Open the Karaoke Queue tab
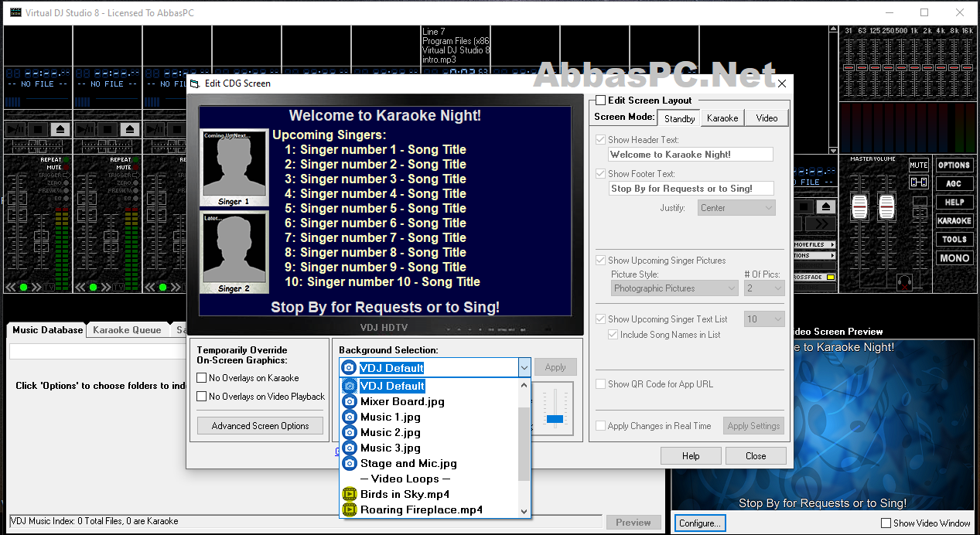980x535 pixels. coord(127,330)
